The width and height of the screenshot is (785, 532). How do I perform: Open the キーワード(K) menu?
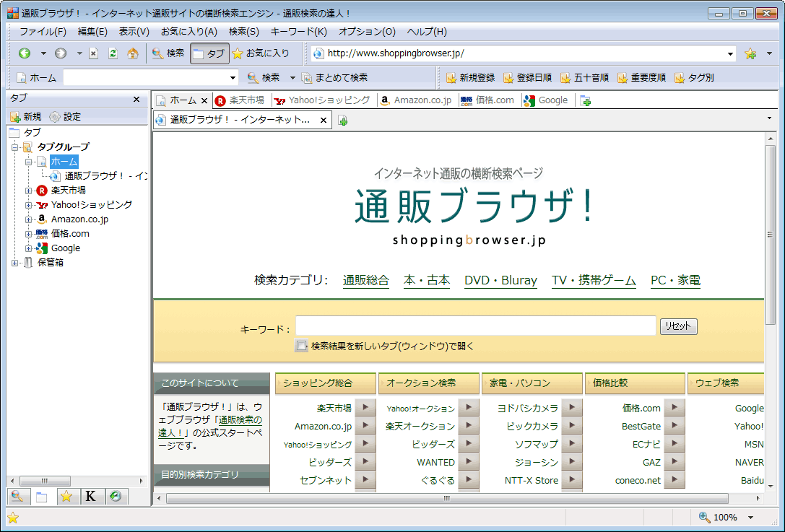click(x=299, y=32)
